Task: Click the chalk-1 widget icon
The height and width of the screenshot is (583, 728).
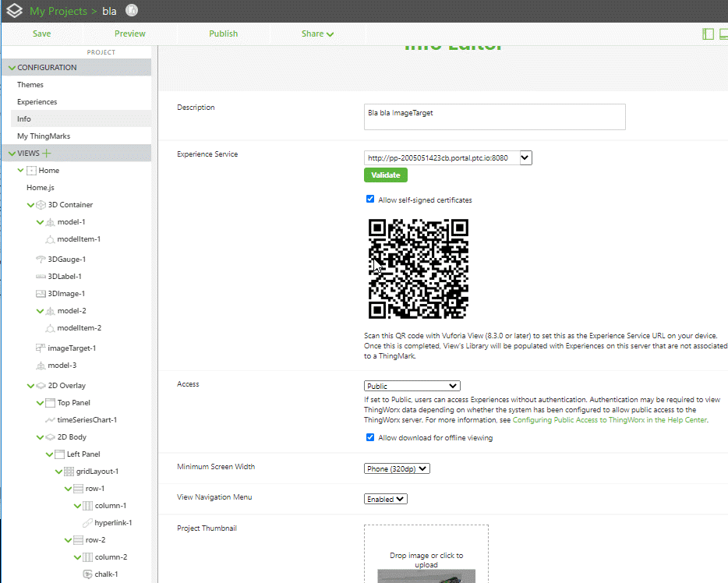Action: 87,574
